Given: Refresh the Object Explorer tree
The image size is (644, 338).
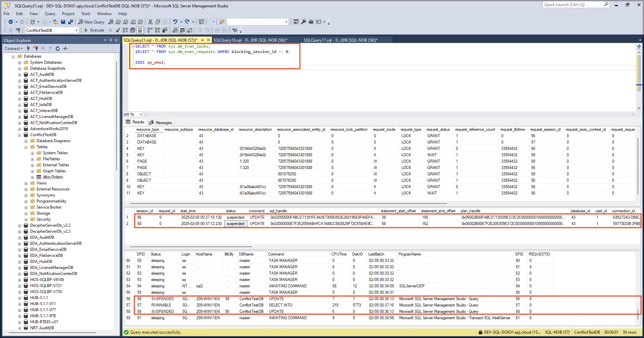Looking at the screenshot, I should 58,49.
